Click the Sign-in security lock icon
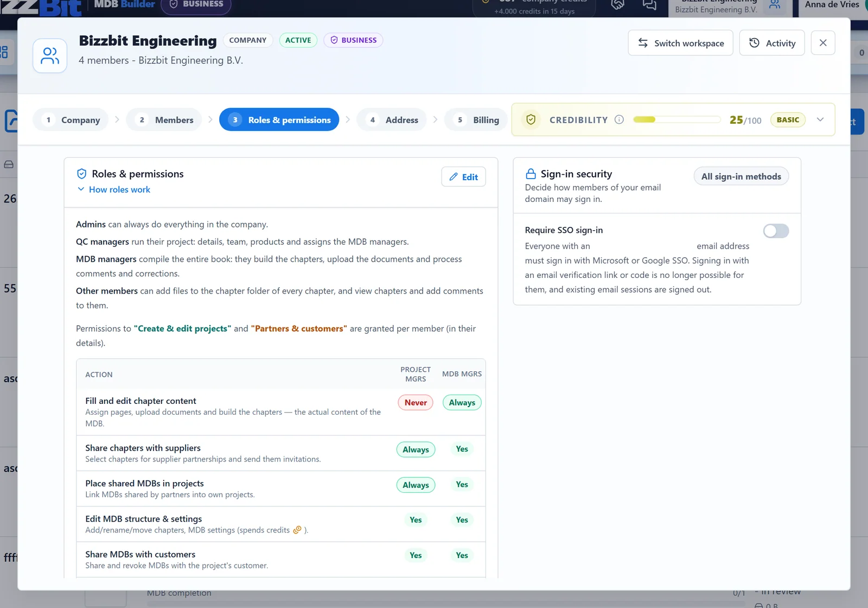This screenshot has width=868, height=608. point(531,174)
